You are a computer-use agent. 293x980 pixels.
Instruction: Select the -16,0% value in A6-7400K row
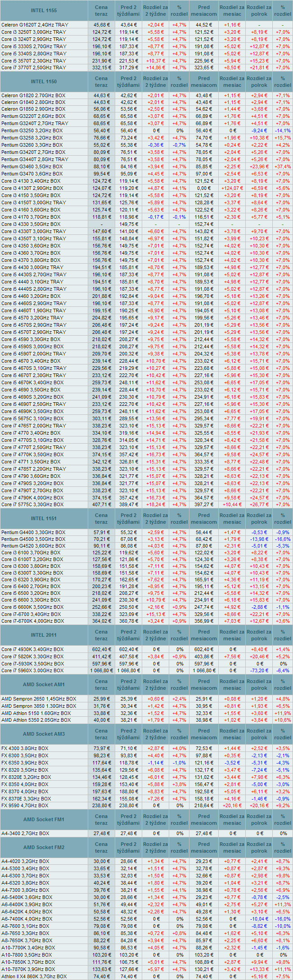click(x=283, y=919)
